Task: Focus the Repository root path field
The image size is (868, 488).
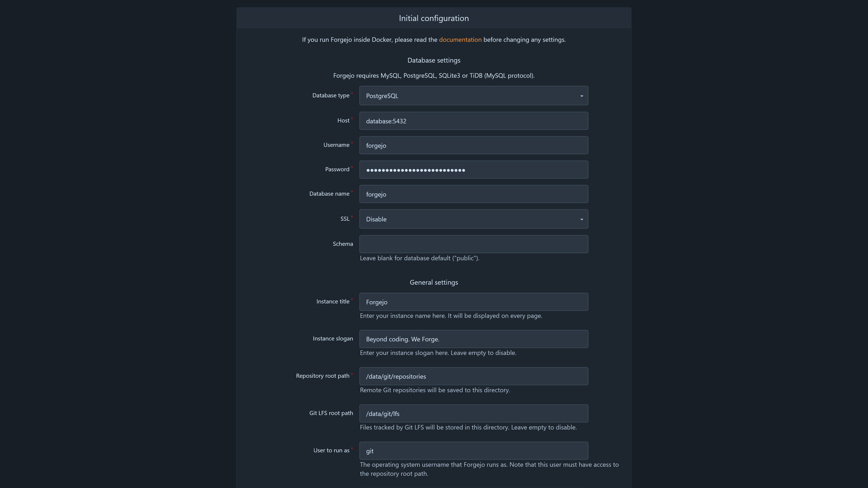Action: click(x=473, y=376)
